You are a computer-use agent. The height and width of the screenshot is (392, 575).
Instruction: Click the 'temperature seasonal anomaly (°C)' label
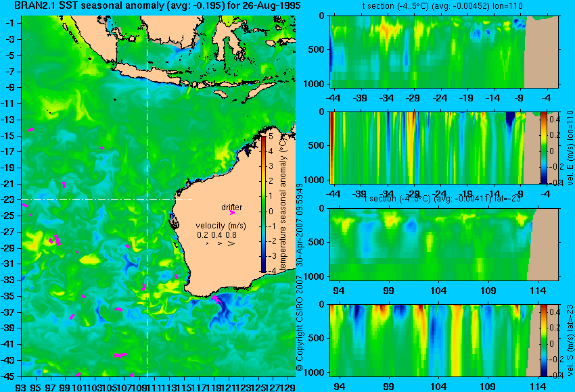[283, 204]
